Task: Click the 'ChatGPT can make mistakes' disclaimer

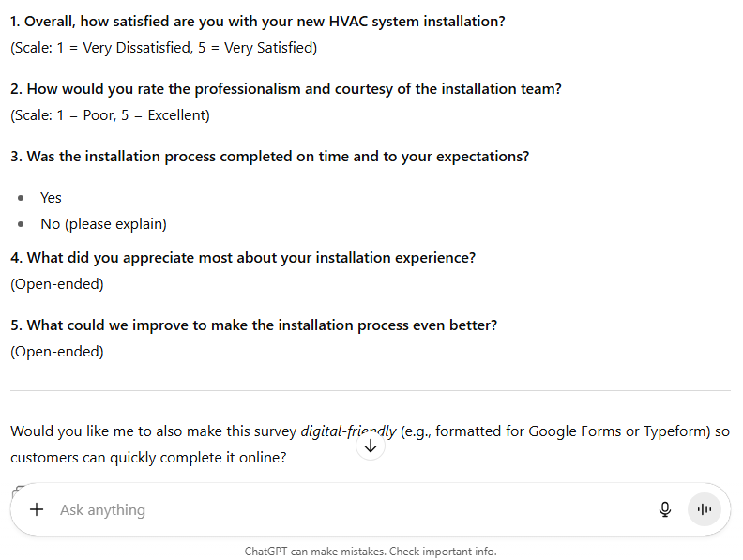Action: (x=371, y=551)
